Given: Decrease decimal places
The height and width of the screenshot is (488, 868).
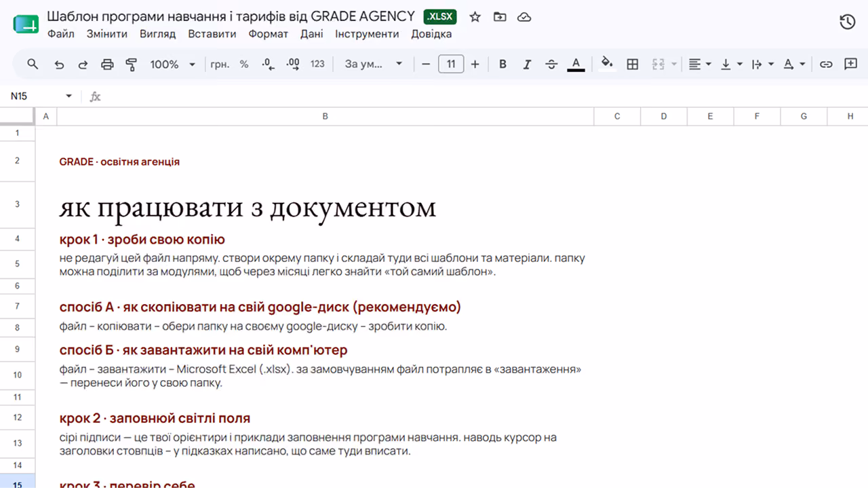Looking at the screenshot, I should pos(268,64).
